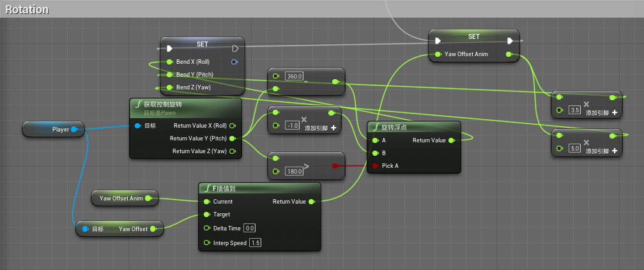Click the Target input pin on F插值到
The image size is (644, 270).
(x=206, y=214)
